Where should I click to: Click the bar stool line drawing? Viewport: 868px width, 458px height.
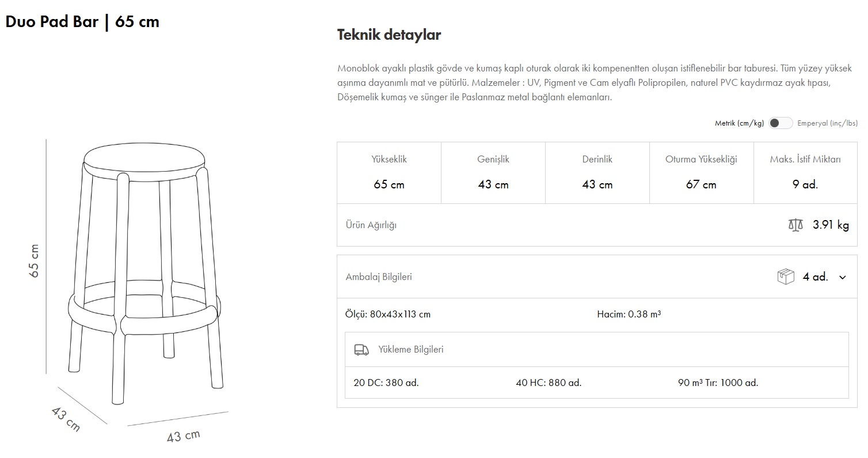145,271
